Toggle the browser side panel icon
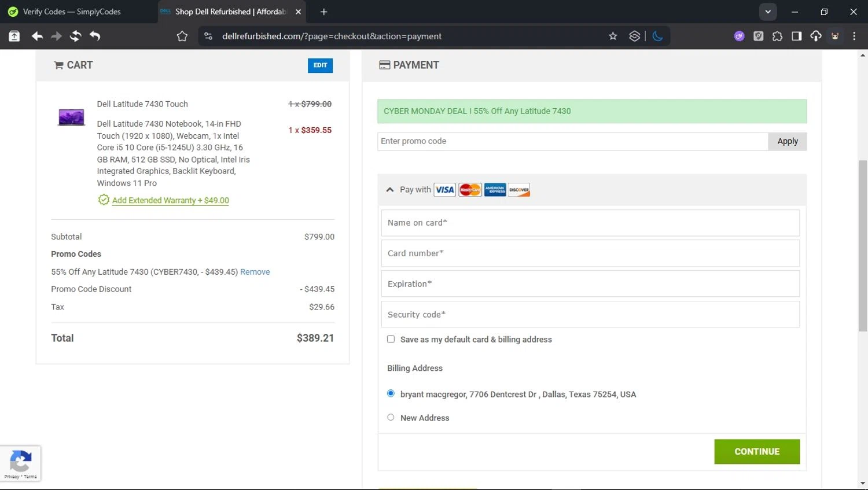Viewport: 868px width, 490px height. pyautogui.click(x=797, y=36)
